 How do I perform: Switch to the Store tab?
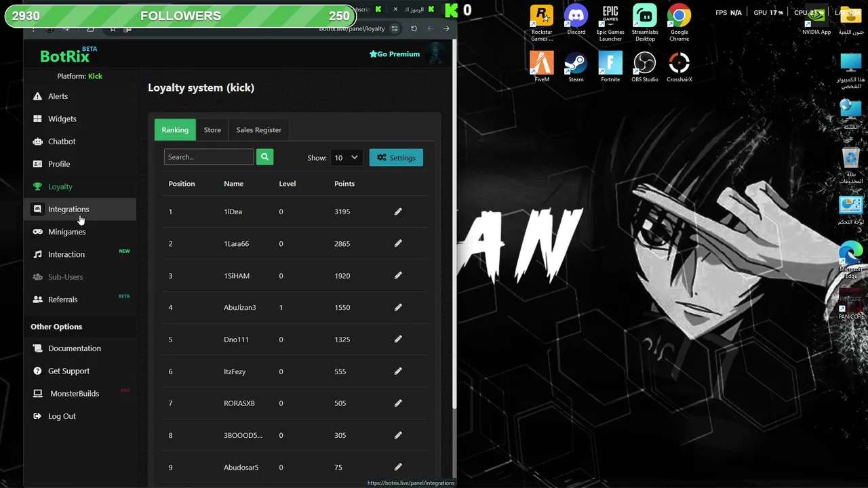[x=212, y=129]
